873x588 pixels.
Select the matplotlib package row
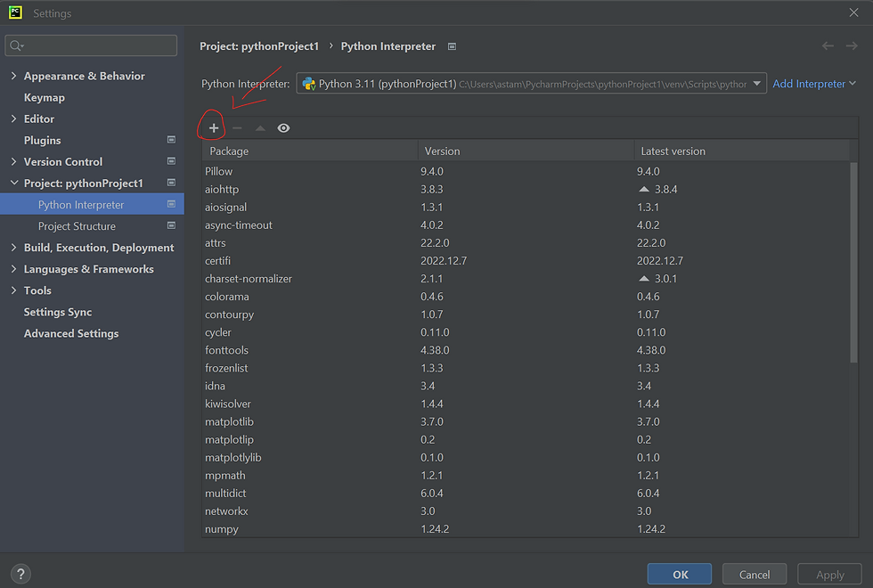526,421
